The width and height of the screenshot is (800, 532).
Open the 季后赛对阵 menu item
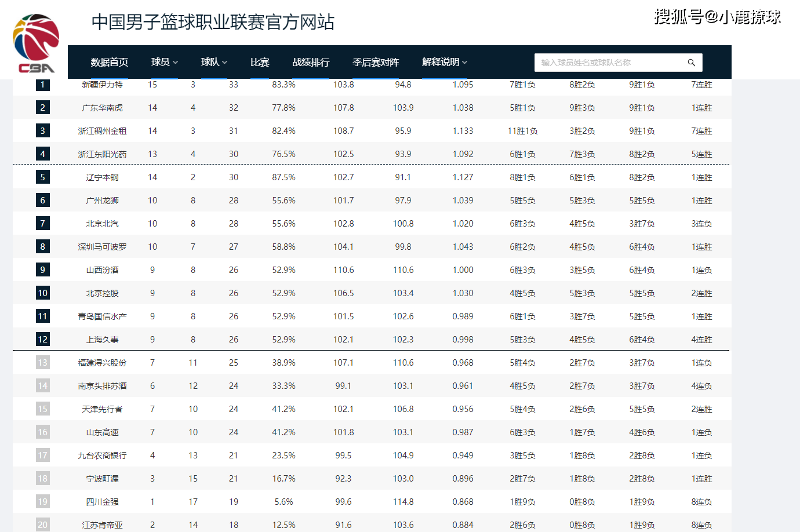pyautogui.click(x=376, y=62)
